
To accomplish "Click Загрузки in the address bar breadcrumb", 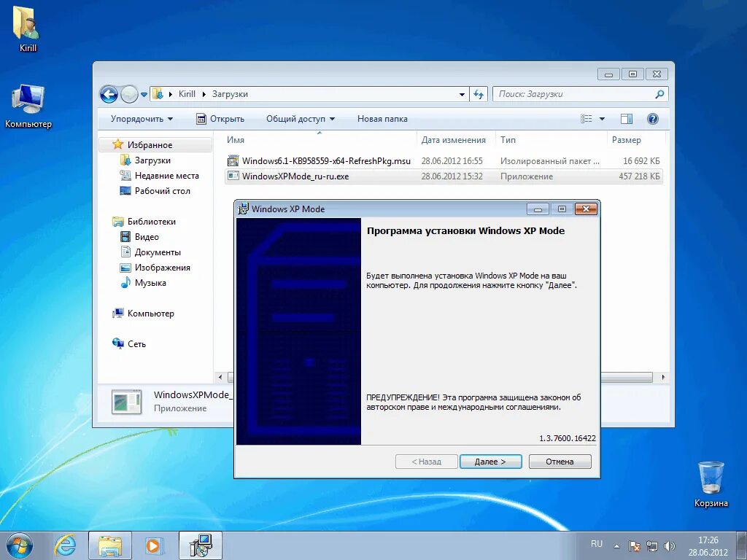I will [x=230, y=94].
